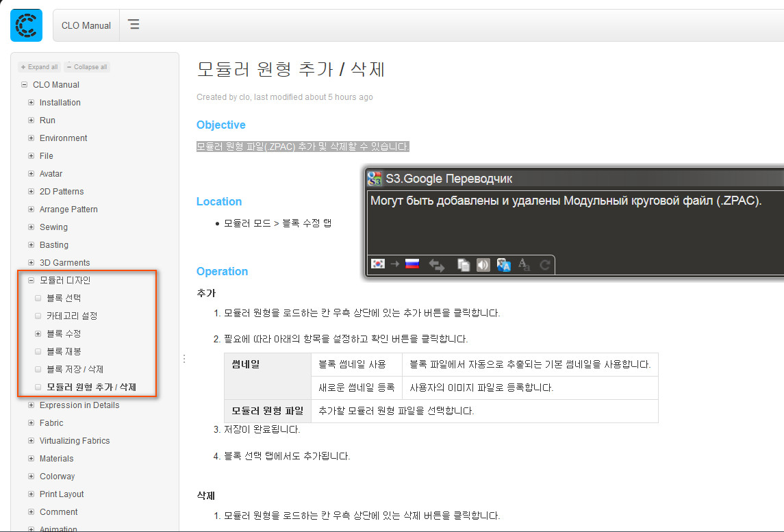Swap translation languages with the double-arrow icon

tap(436, 265)
